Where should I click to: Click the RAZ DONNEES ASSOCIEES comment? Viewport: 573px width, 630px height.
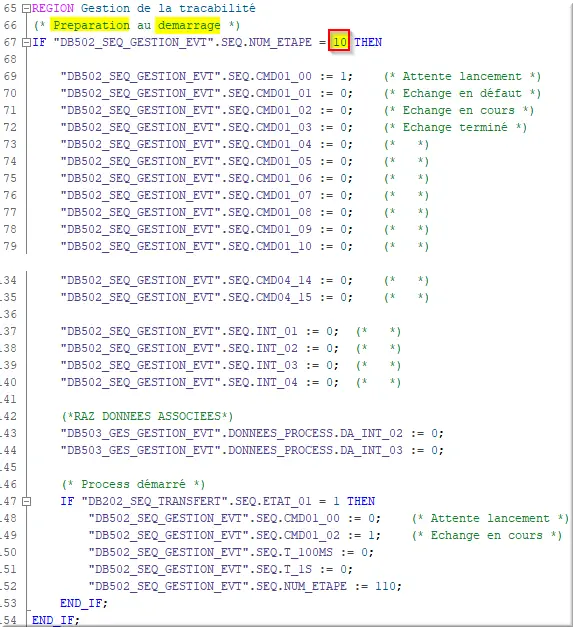click(147, 416)
